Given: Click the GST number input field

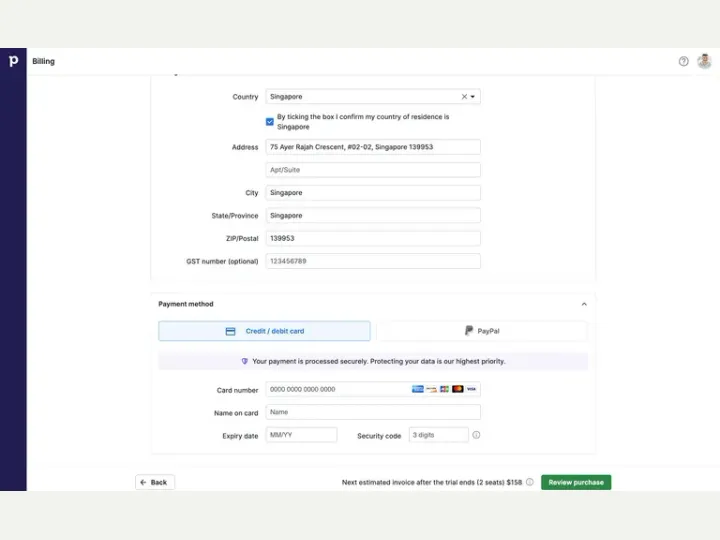Looking at the screenshot, I should coord(373,261).
